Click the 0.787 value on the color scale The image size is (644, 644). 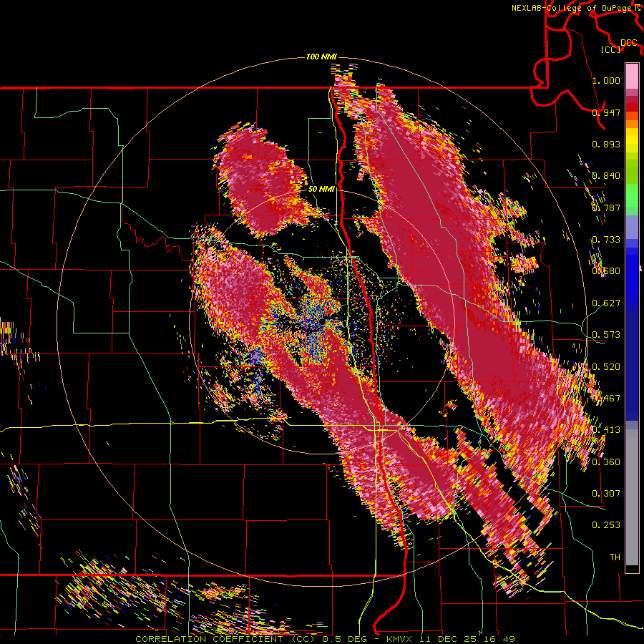point(606,208)
